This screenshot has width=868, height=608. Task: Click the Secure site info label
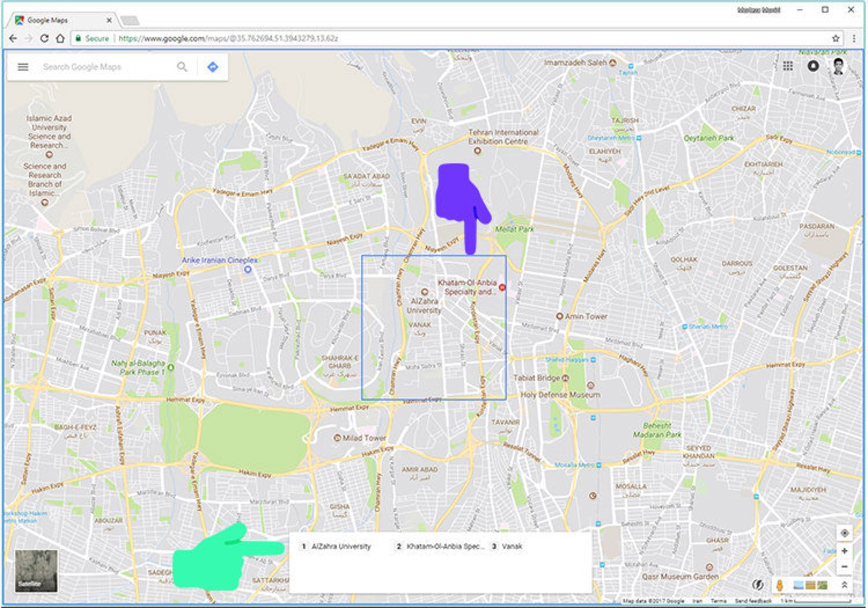pos(93,38)
